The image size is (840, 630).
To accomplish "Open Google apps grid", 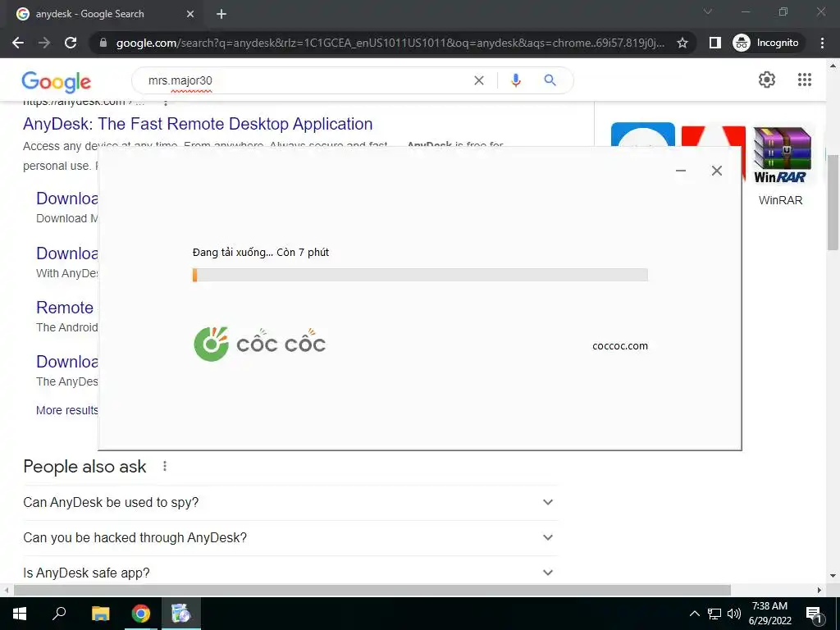I will pyautogui.click(x=804, y=80).
